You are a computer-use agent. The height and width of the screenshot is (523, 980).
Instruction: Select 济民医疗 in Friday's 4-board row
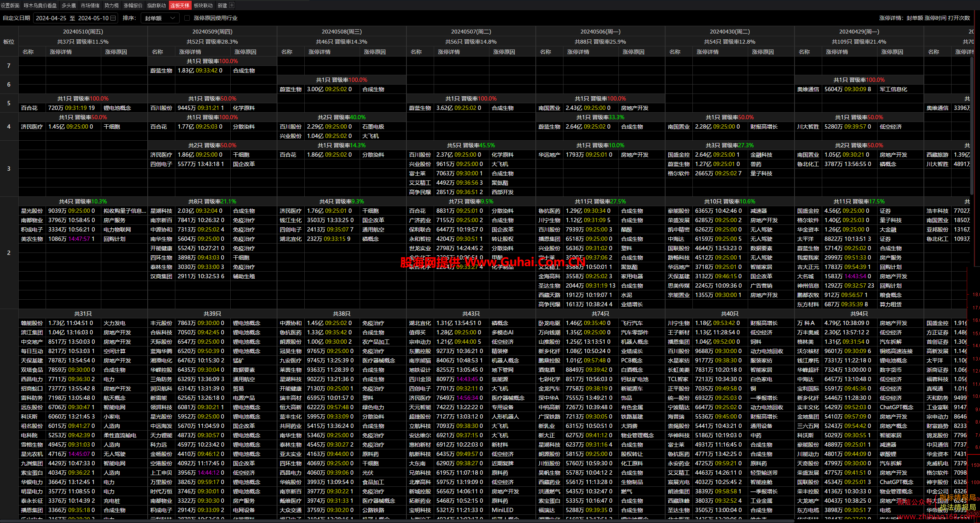[x=32, y=127]
